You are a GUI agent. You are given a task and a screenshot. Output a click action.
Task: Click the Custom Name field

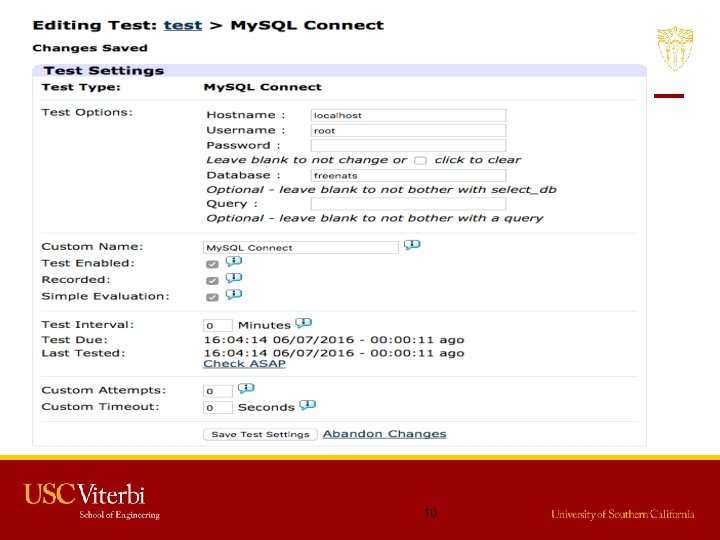301,248
